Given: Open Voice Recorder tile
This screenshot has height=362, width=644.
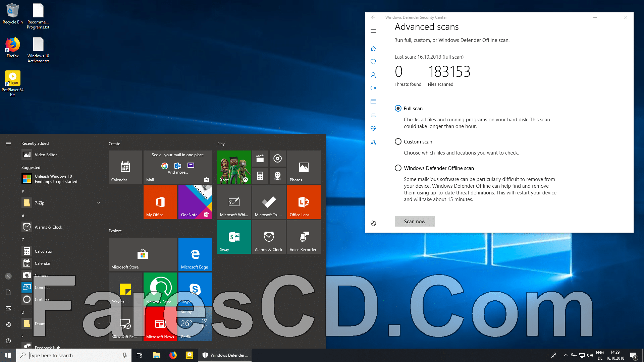Looking at the screenshot, I should pos(304,237).
